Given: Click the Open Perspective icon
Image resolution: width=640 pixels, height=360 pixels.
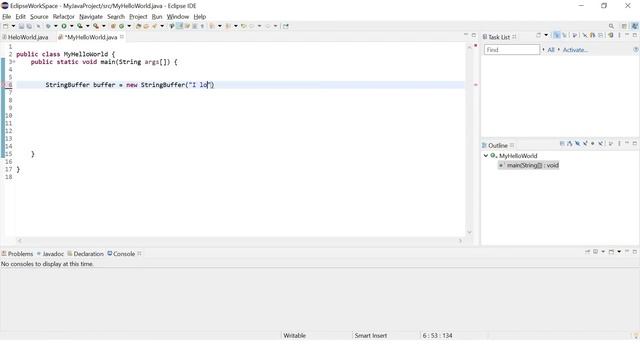Looking at the screenshot, I should [x=624, y=26].
